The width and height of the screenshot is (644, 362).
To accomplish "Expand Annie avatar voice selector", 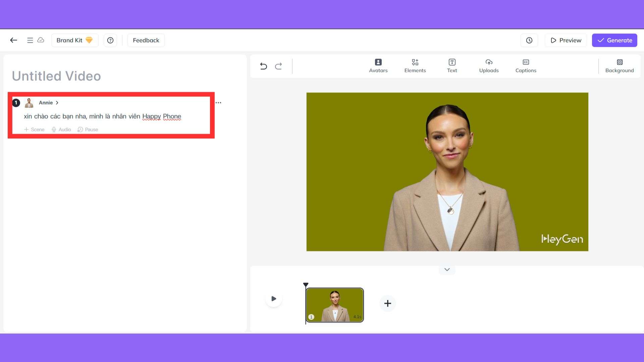I will point(49,103).
